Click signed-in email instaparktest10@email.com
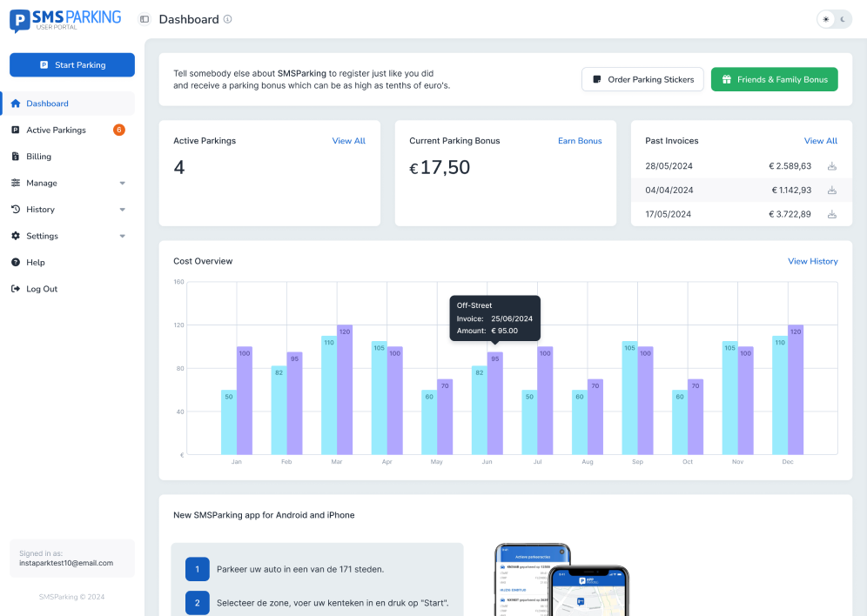The height and width of the screenshot is (616, 867). [x=66, y=563]
